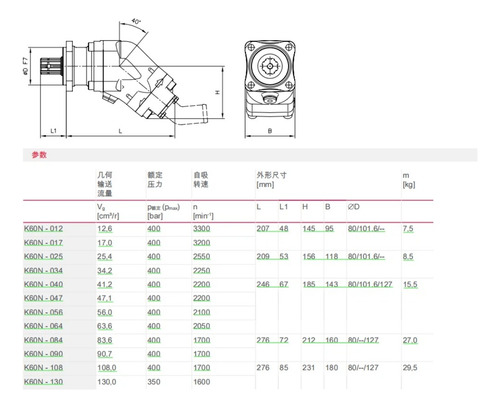
Task: Click the 几何输送流量 column heading
Action: pos(105,184)
